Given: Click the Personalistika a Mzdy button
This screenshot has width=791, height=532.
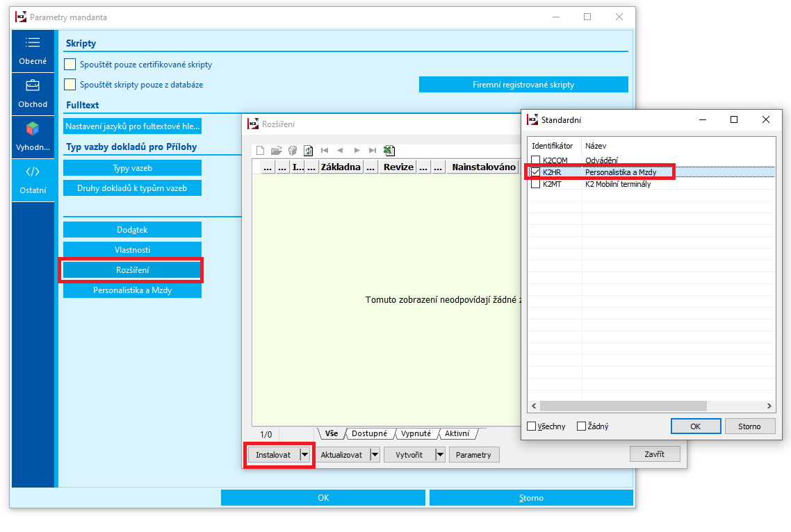Looking at the screenshot, I should [132, 290].
